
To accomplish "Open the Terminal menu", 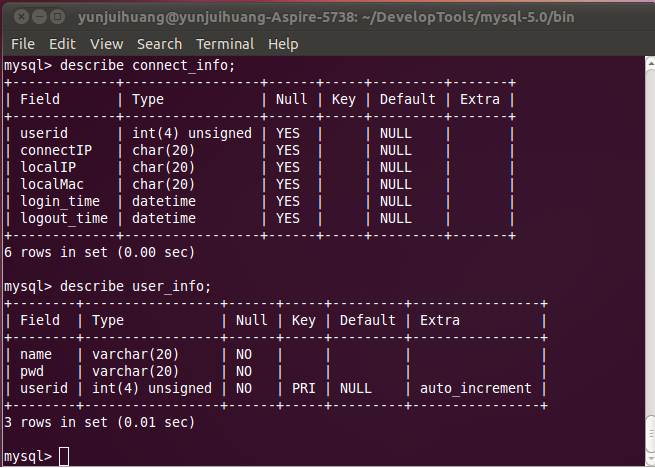I will [x=225, y=44].
